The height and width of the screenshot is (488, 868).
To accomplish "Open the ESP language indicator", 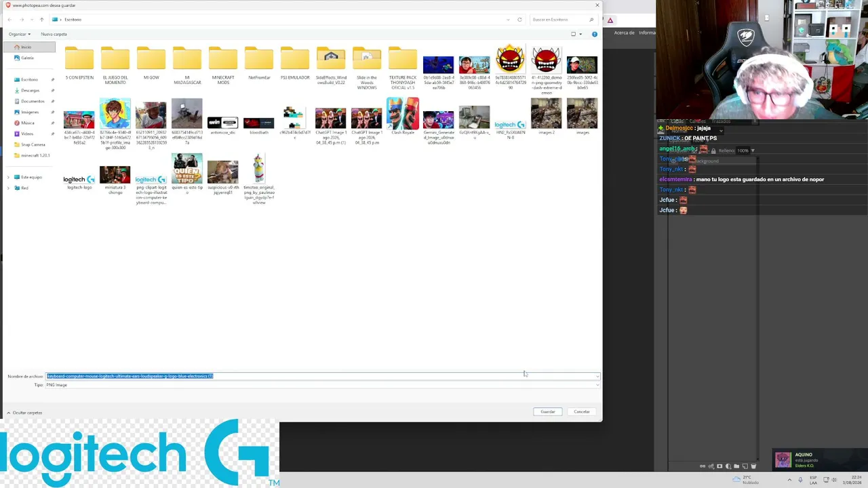I will [x=813, y=481].
